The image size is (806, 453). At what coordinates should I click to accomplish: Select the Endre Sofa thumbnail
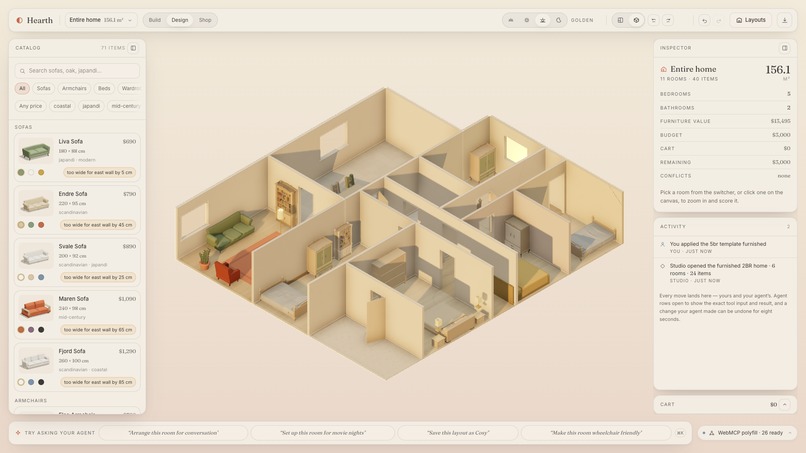tap(35, 203)
